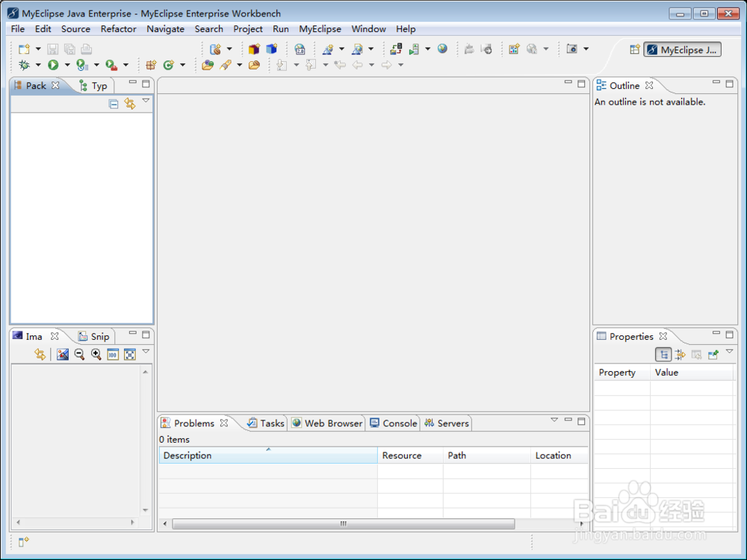This screenshot has height=560, width=747.
Task: Expand the MyEclipse Servers dropdown arrow
Action: 428,49
